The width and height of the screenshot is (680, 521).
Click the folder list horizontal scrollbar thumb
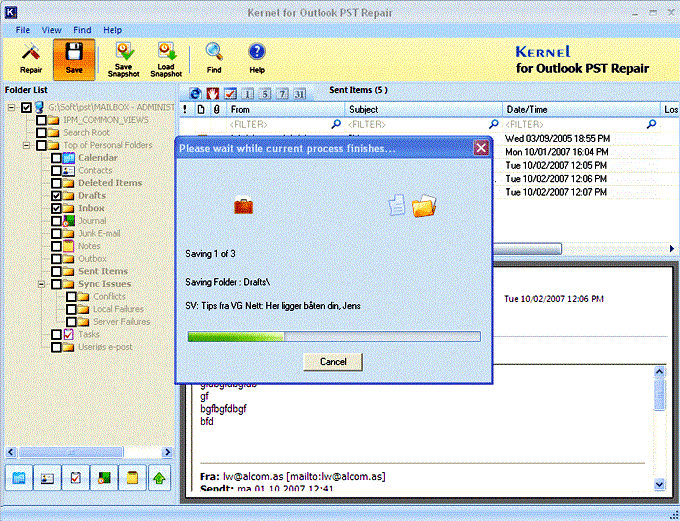click(x=71, y=452)
